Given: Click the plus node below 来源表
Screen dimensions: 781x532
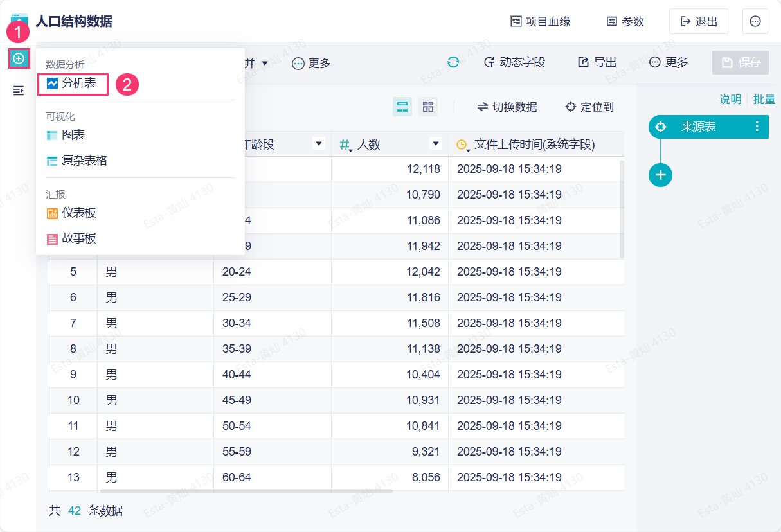Looking at the screenshot, I should click(x=660, y=175).
